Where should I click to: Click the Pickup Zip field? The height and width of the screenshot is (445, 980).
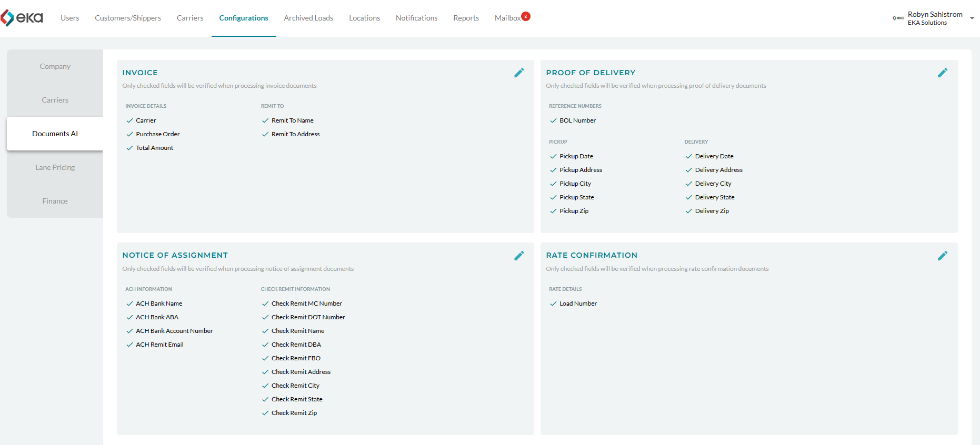click(x=569, y=211)
